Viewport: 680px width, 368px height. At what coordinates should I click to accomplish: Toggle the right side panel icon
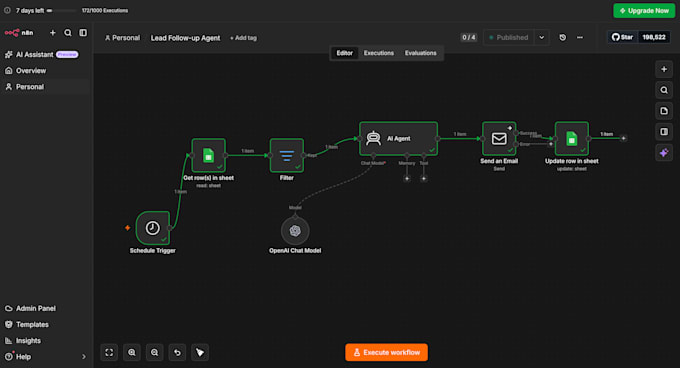click(664, 132)
